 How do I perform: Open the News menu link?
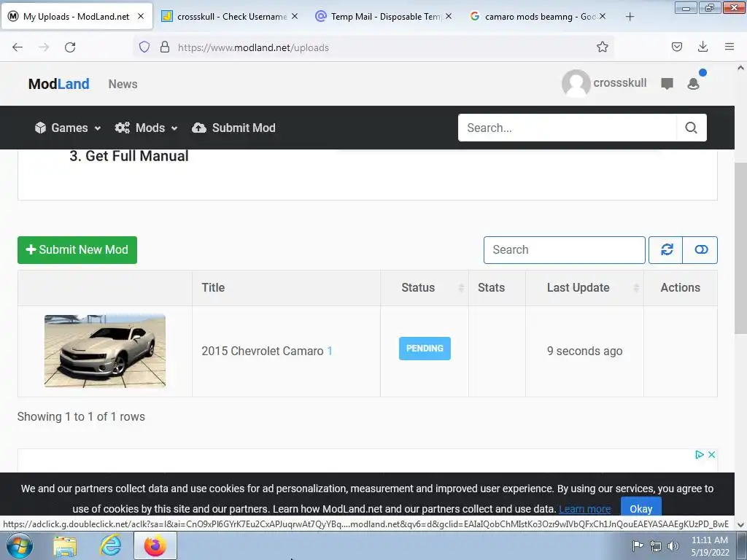click(123, 84)
